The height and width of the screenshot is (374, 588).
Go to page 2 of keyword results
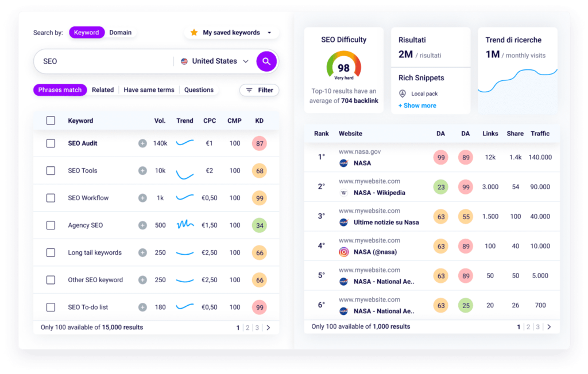(247, 328)
